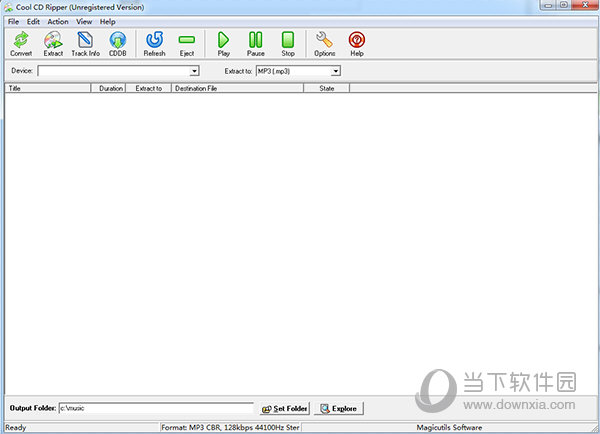Open the Help menu

coord(108,22)
